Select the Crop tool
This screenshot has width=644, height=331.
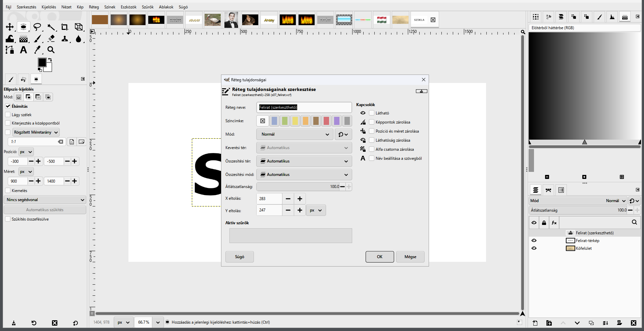pyautogui.click(x=65, y=27)
